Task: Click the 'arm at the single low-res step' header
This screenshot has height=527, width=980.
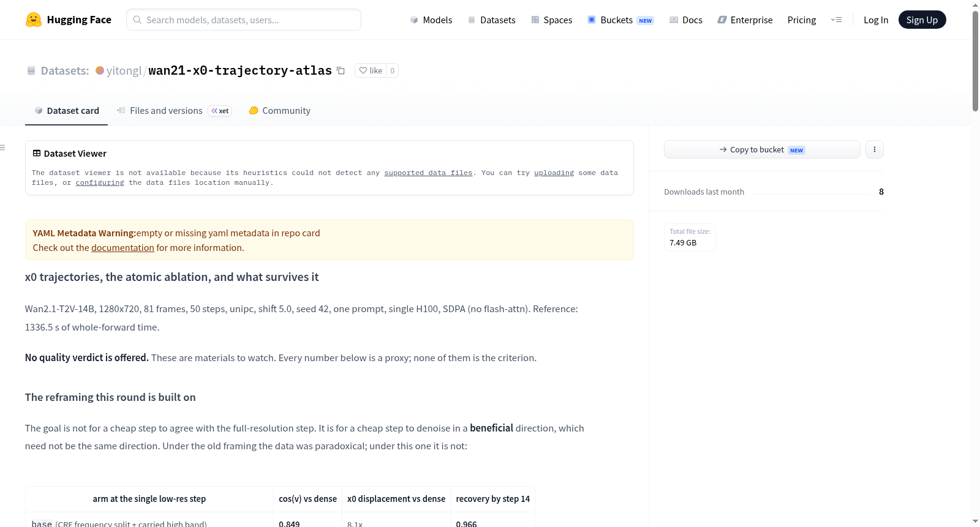Action: coord(149,499)
